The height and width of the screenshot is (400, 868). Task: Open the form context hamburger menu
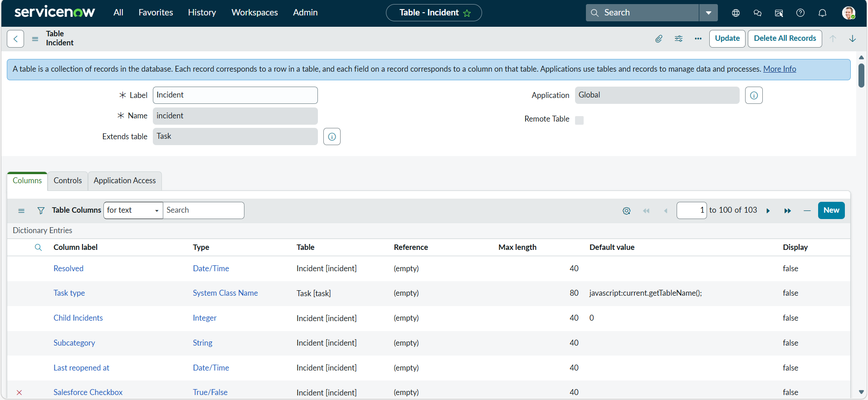pyautogui.click(x=35, y=39)
